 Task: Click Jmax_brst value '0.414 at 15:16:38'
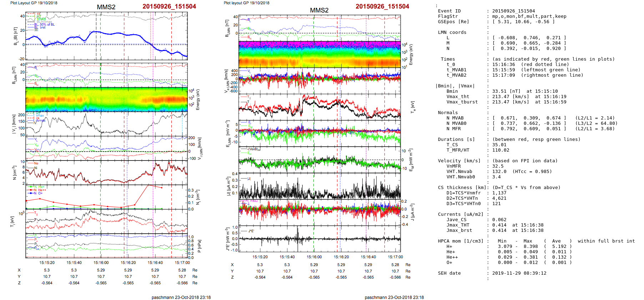(x=518, y=230)
